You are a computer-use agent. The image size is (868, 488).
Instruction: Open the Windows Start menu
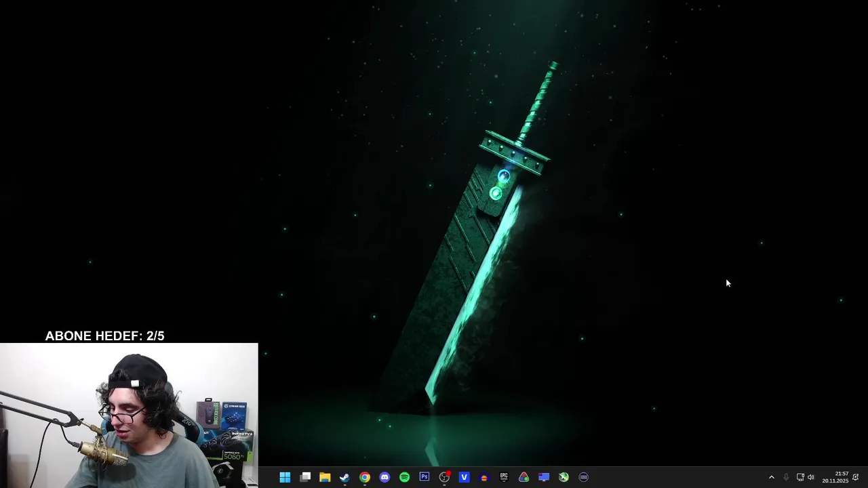tap(285, 477)
